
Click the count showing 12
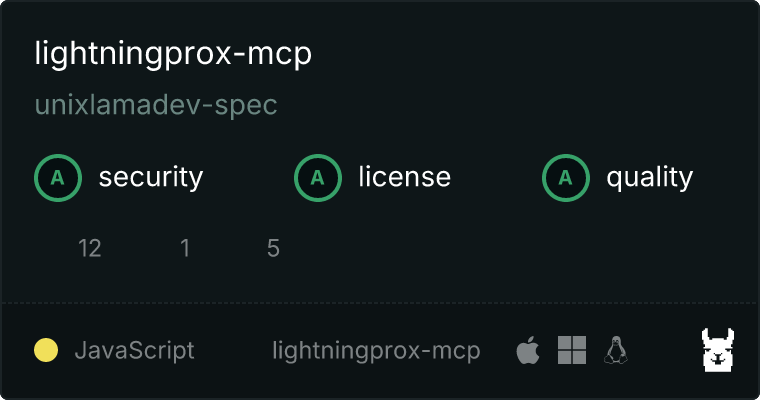pos(90,248)
